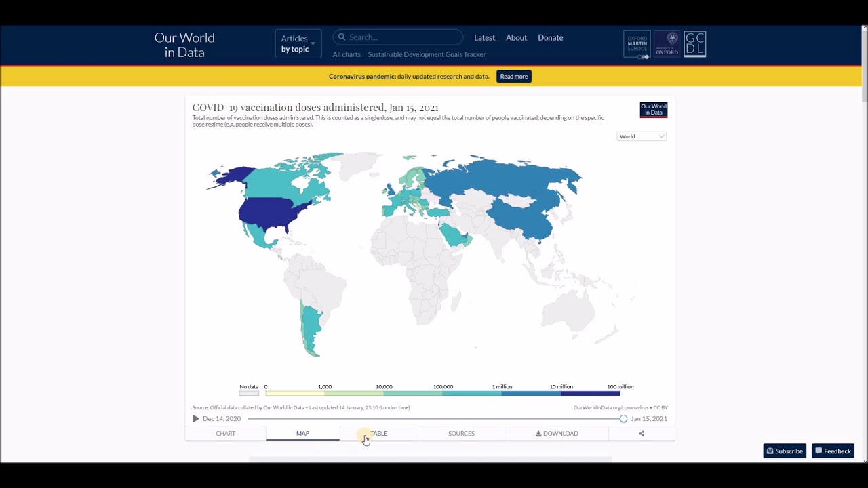Expand the World region selector
Image resolution: width=868 pixels, height=488 pixels.
[x=642, y=136]
